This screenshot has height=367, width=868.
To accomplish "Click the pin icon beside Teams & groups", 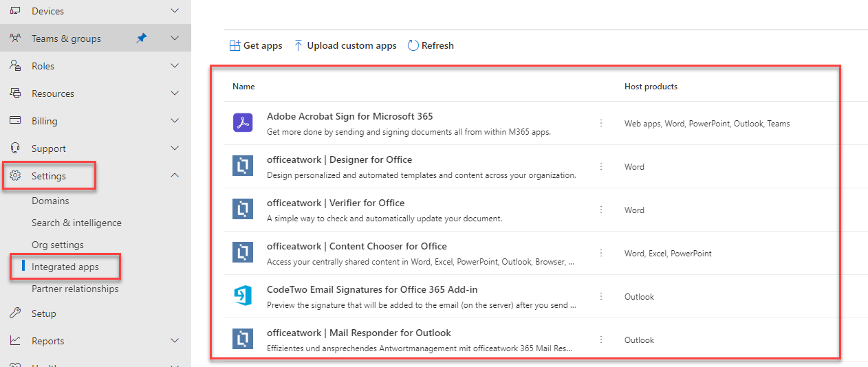I will click(142, 38).
